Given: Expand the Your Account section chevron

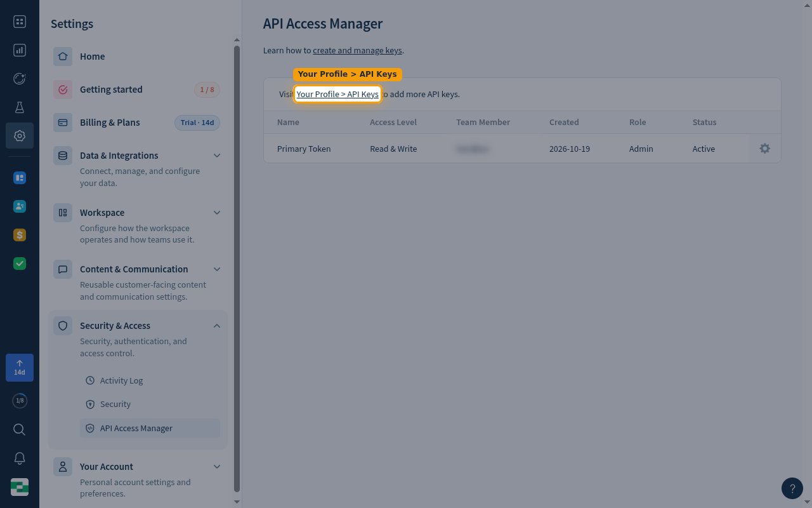Looking at the screenshot, I should (x=217, y=467).
